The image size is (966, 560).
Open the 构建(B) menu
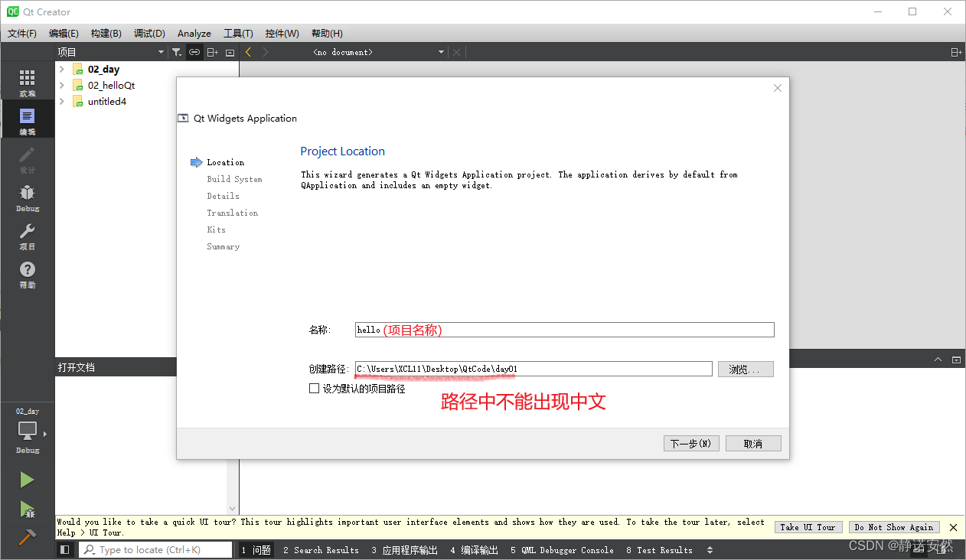[x=106, y=33]
